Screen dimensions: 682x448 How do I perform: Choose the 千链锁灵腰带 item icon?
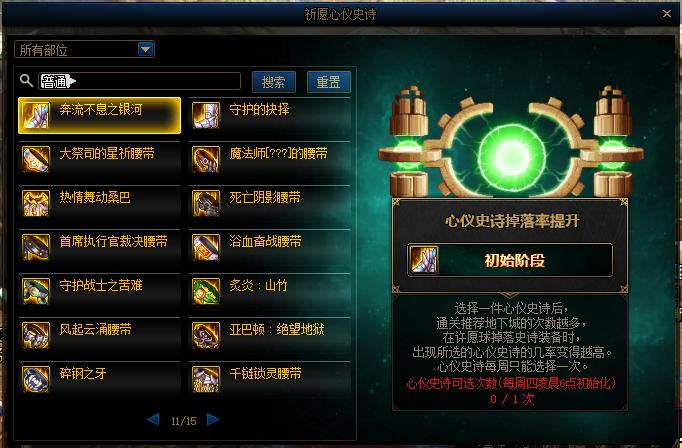206,379
